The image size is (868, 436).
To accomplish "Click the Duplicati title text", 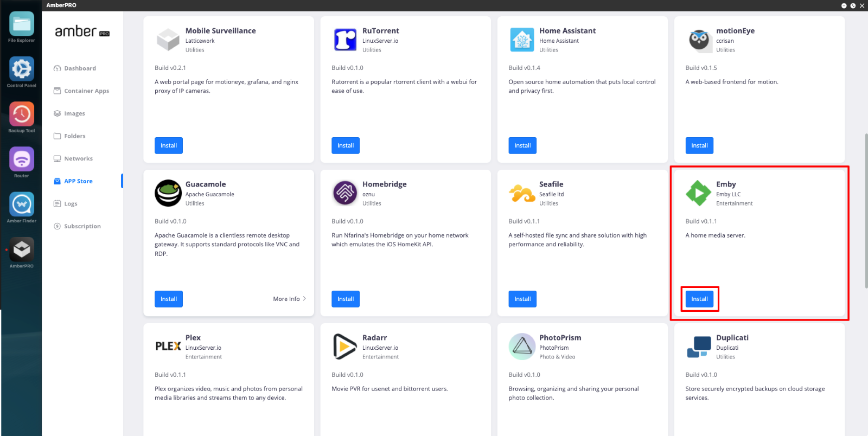I will coord(732,338).
